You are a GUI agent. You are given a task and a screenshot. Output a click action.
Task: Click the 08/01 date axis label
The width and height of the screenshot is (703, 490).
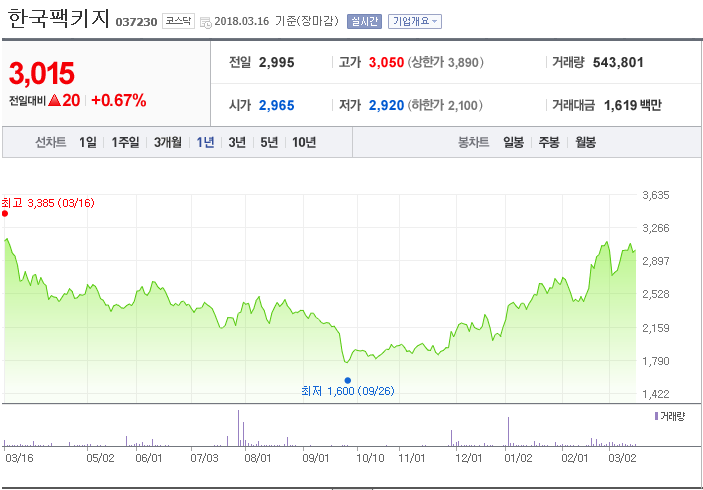click(x=258, y=458)
